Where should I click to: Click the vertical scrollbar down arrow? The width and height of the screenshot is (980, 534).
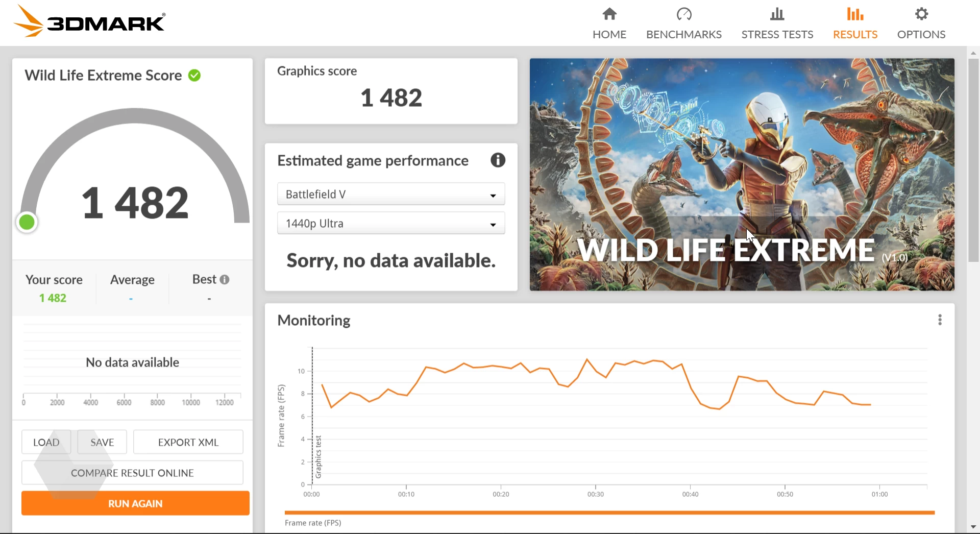pos(973,527)
